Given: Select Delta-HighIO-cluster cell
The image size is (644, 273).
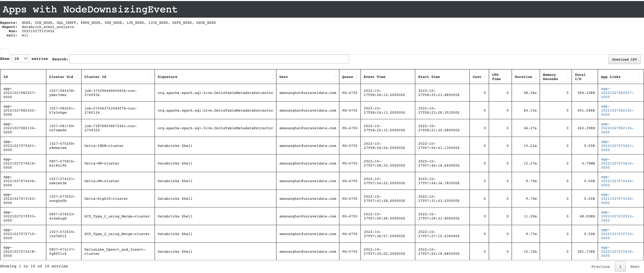Looking at the screenshot, I should tap(118, 199).
